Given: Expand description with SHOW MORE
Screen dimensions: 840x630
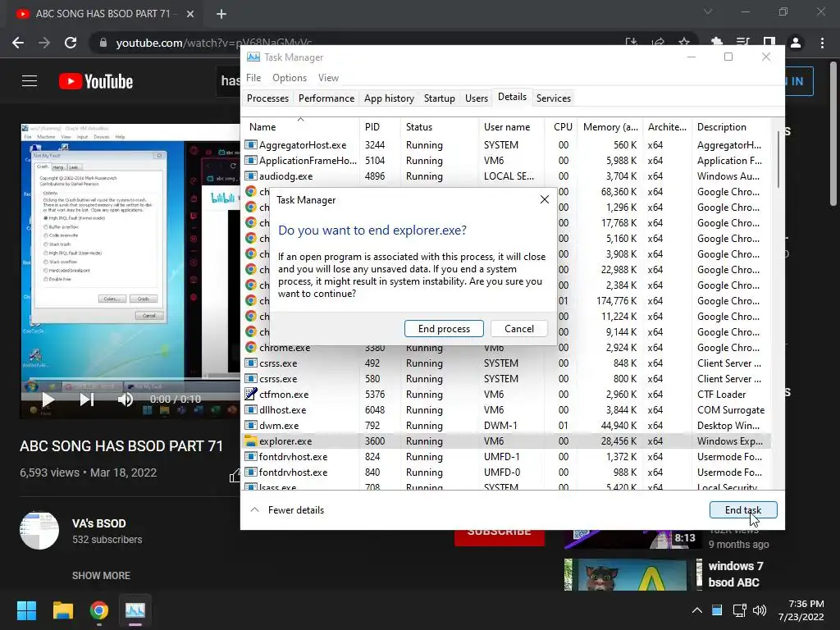Looking at the screenshot, I should [x=101, y=575].
